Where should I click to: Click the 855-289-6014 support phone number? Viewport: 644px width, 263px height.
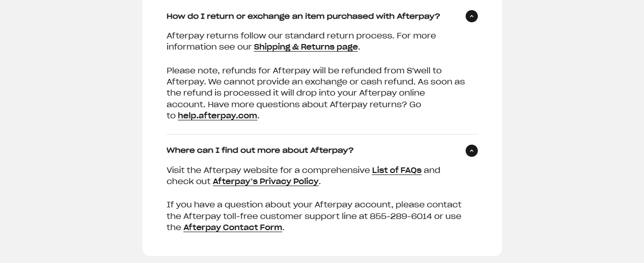(x=401, y=216)
